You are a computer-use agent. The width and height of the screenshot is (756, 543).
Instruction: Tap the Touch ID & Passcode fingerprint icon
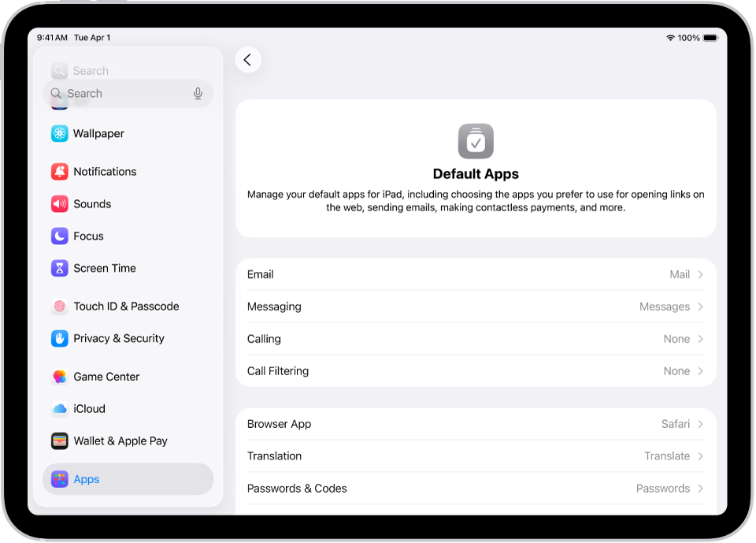(x=60, y=307)
